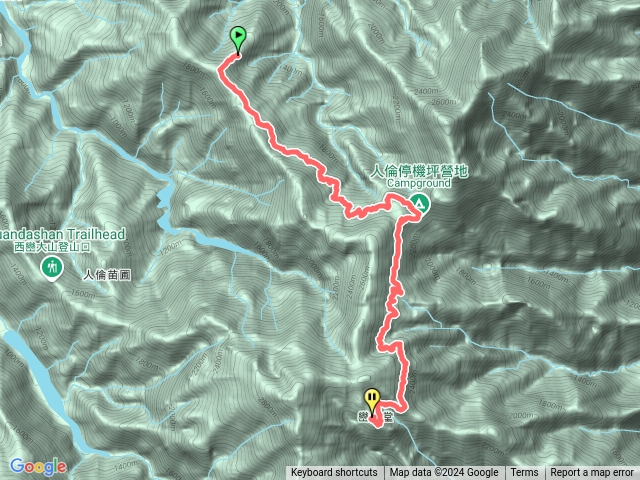The image size is (640, 480).
Task: Open the Terms link
Action: click(524, 473)
